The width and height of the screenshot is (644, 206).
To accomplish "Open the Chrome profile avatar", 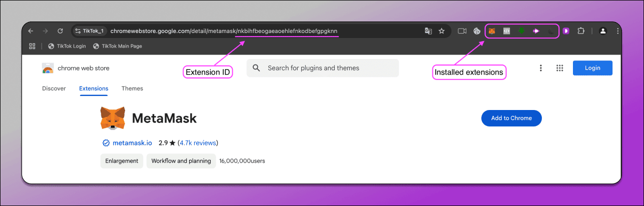I will (603, 31).
